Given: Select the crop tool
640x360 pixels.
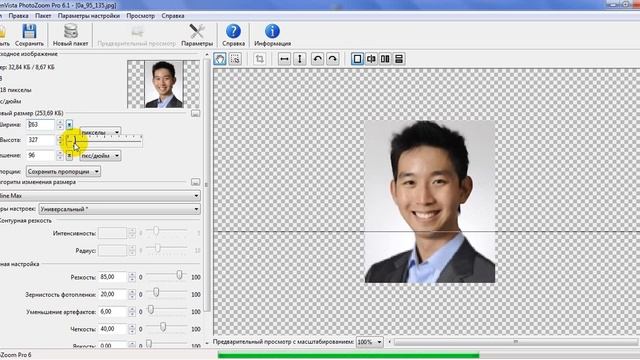Looking at the screenshot, I should point(259,59).
